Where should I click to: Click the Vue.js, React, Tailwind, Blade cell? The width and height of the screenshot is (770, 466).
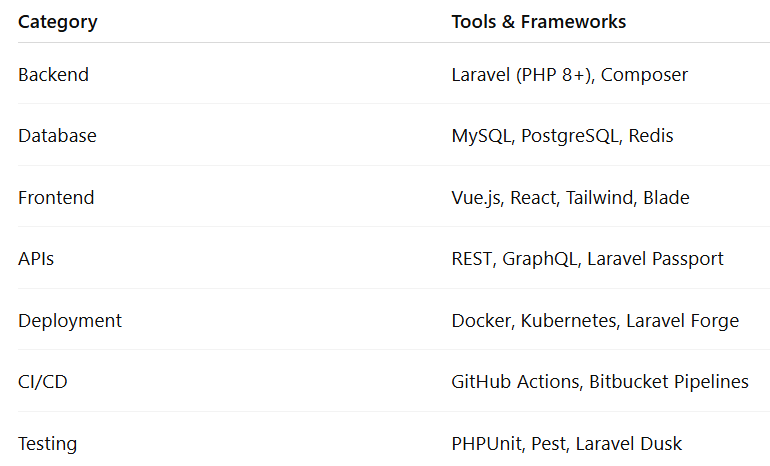coord(570,198)
